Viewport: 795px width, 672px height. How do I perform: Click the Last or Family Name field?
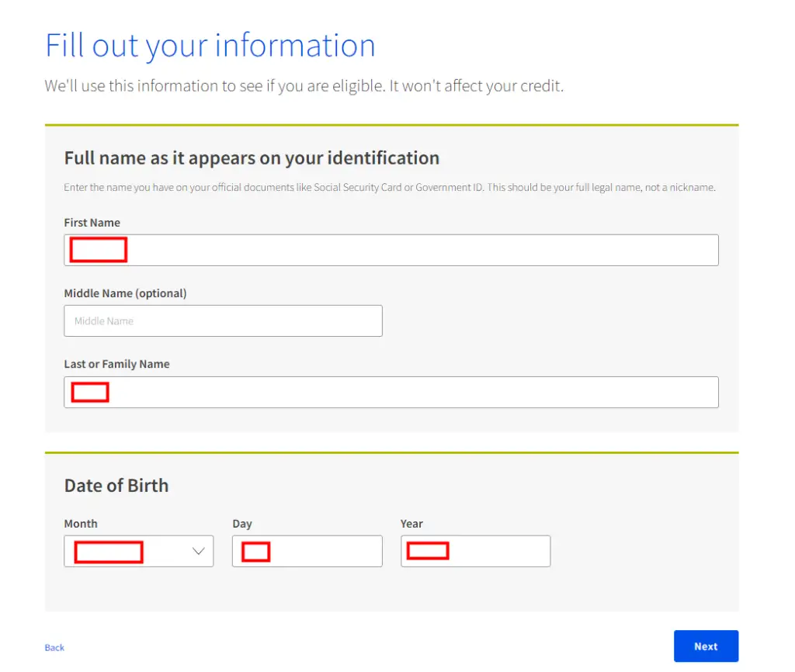(x=391, y=392)
